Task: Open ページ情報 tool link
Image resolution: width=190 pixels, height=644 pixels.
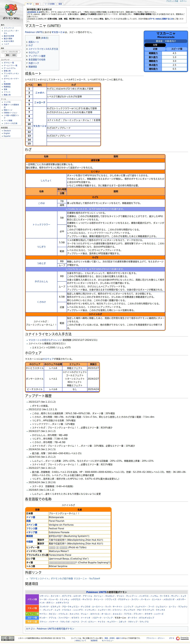Action: tap(8, 120)
